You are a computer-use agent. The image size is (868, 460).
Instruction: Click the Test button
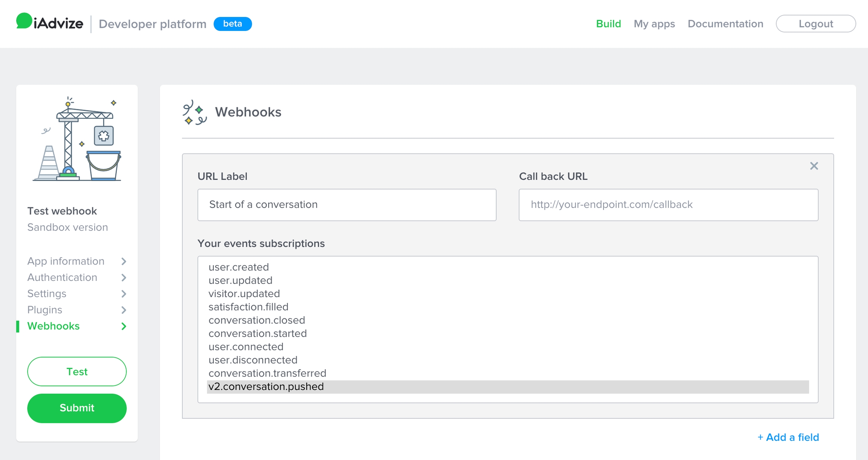tap(77, 372)
